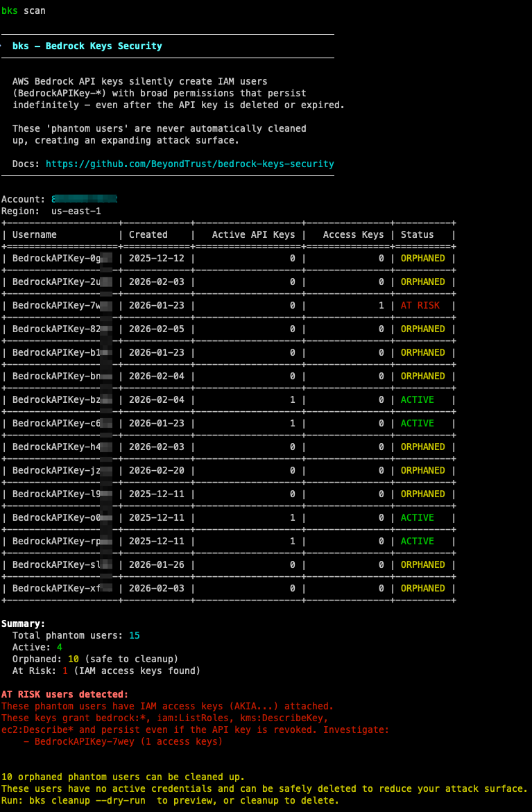Viewport: 532px width, 812px height.
Task: Click ACTIVE status in the BedrockAPIKey-c6 row
Action: (417, 424)
